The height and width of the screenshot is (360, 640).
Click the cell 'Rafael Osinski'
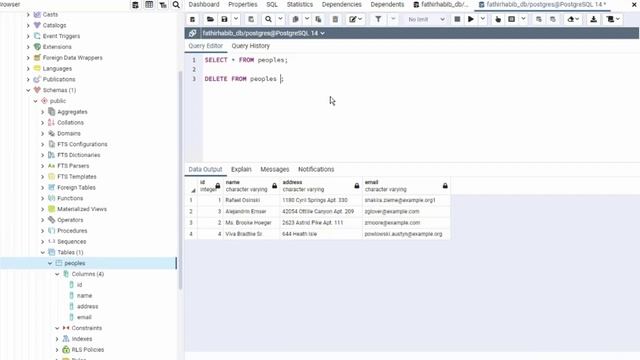pyautogui.click(x=251, y=200)
